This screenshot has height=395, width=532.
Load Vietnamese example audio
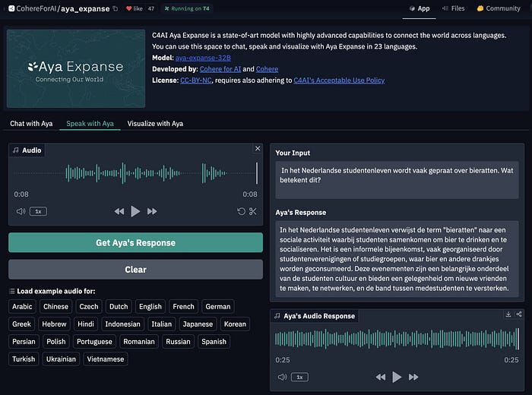(106, 359)
